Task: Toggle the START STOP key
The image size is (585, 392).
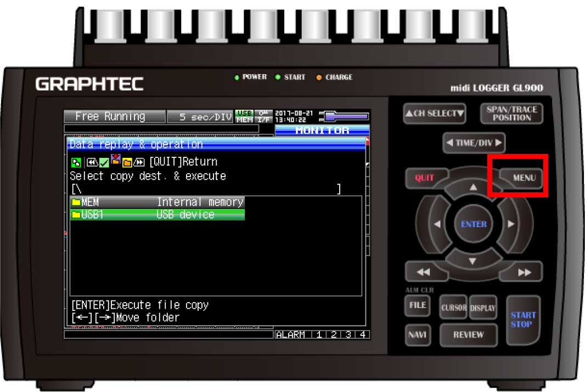Action: click(522, 320)
